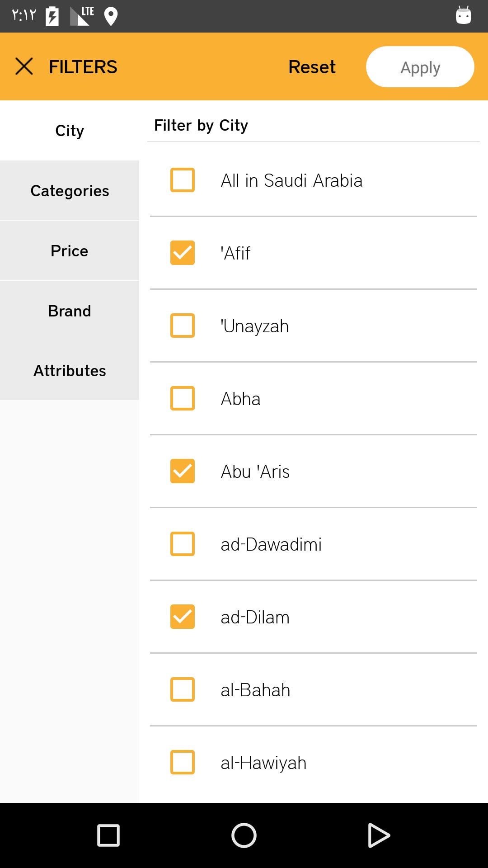
Task: Open the Categories filter tab
Action: point(70,190)
